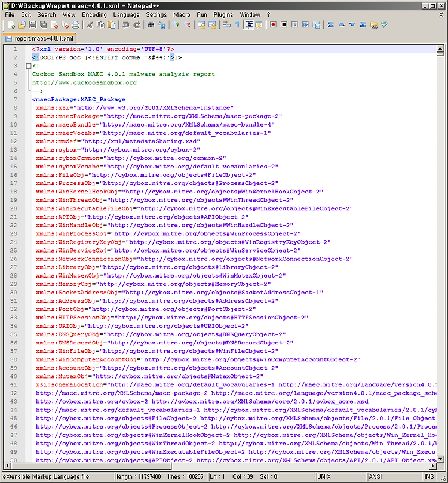This screenshot has width=448, height=483.
Task: Open Find dialog with binoculars icon
Action: [151, 25]
